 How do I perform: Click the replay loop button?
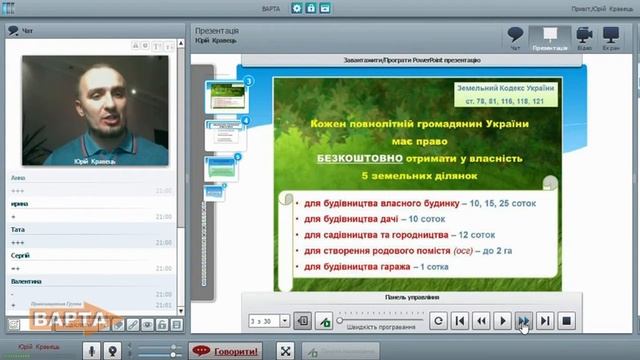[438, 321]
